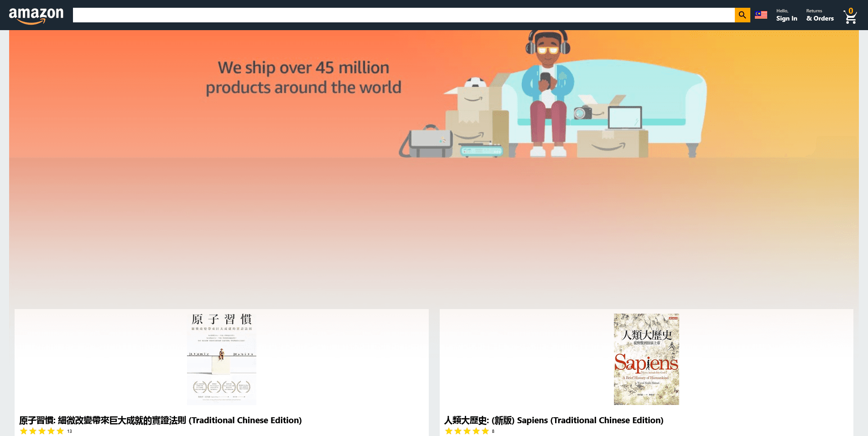Click the star rating with 8 reviews

coord(467,431)
